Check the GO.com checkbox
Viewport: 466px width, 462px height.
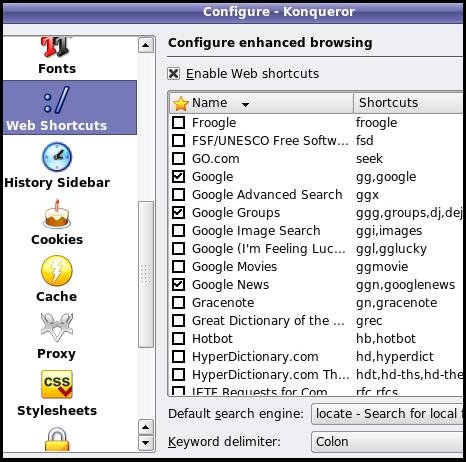[178, 158]
